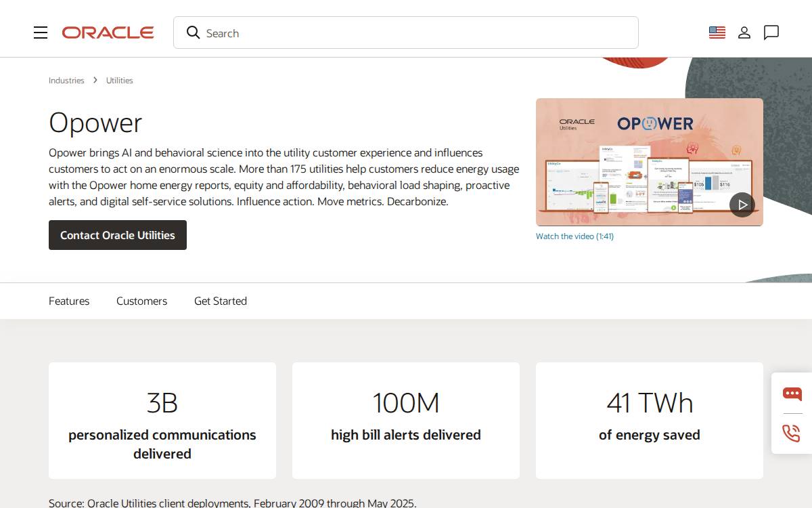The image size is (812, 508).
Task: Click the floating phone call icon
Action: pos(792,433)
